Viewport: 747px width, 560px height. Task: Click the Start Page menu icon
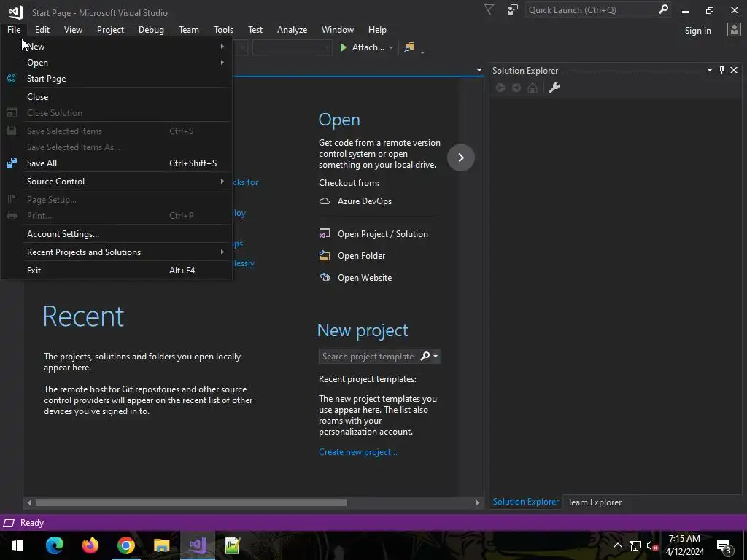(x=12, y=79)
